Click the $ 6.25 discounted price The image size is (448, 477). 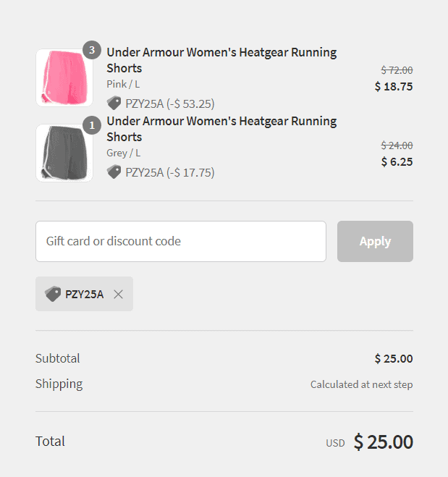(397, 162)
